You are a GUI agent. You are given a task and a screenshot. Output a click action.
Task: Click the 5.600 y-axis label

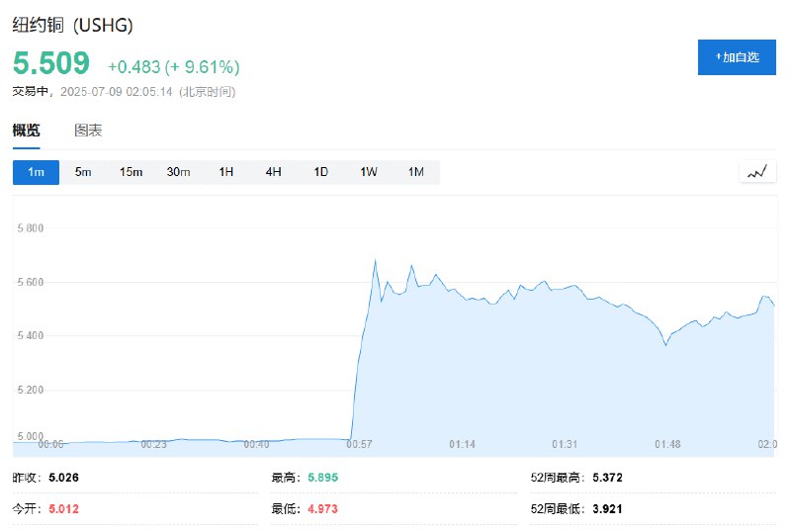(31, 282)
